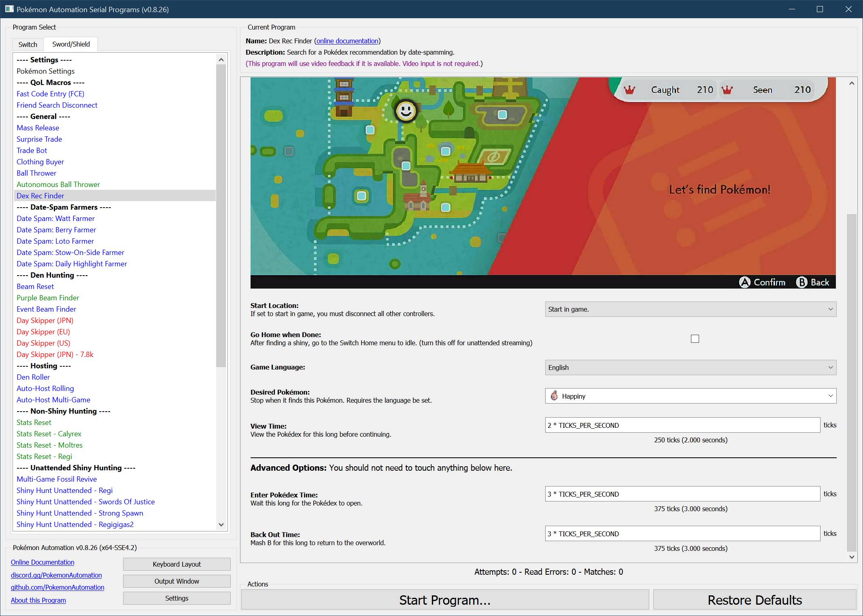Click the Restore Defaults button
The width and height of the screenshot is (863, 616).
755,600
